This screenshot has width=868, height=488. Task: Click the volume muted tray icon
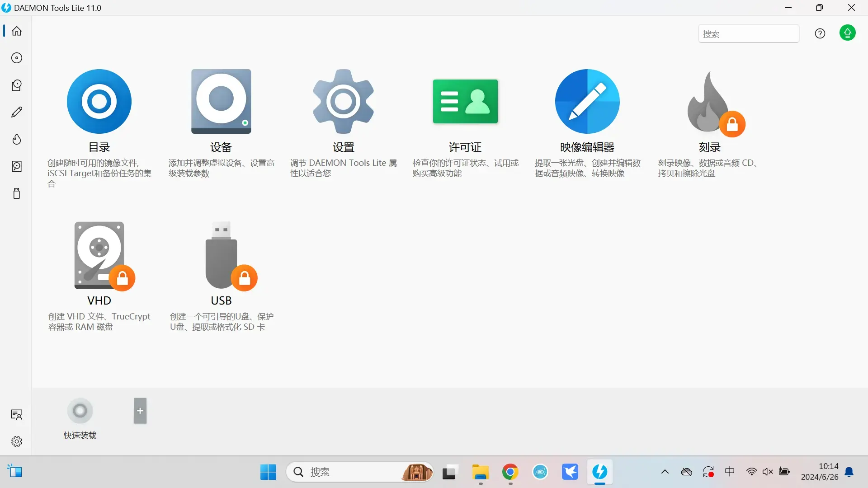click(x=768, y=472)
